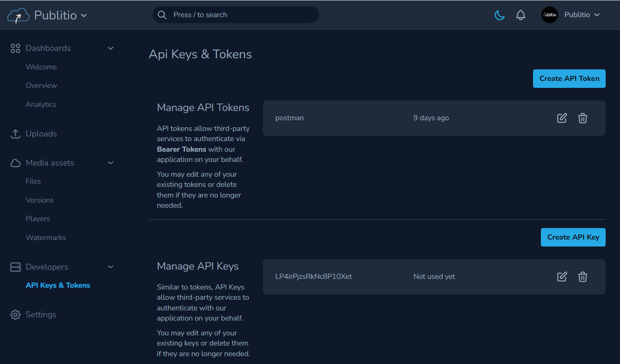Go to the Overview page
Screen dimensions: 620x364
pos(41,86)
